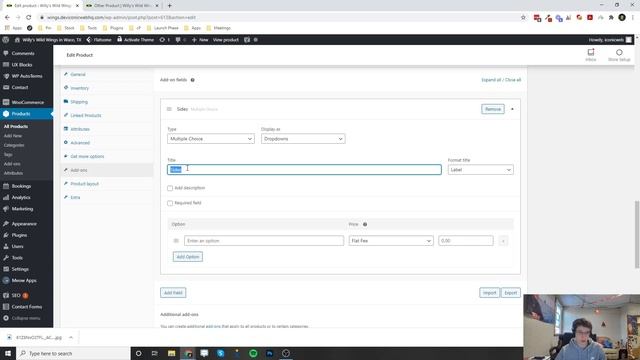Click the Tools wrench icon

click(6, 258)
